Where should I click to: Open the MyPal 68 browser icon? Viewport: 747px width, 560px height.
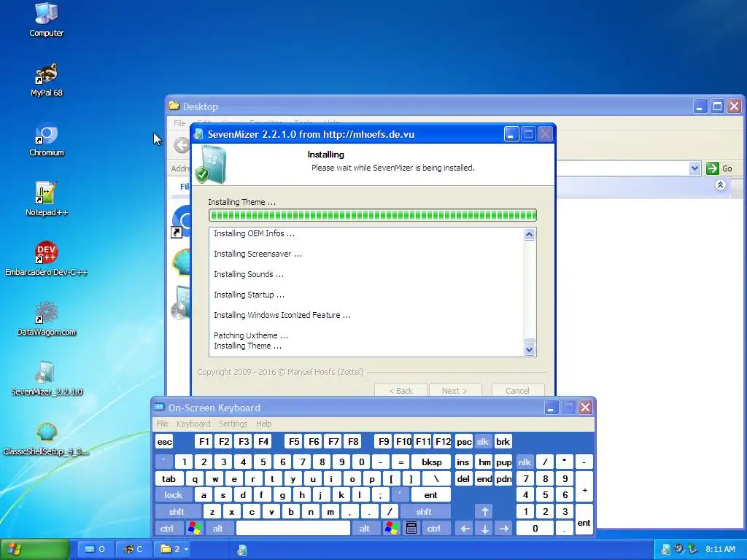coord(46,79)
